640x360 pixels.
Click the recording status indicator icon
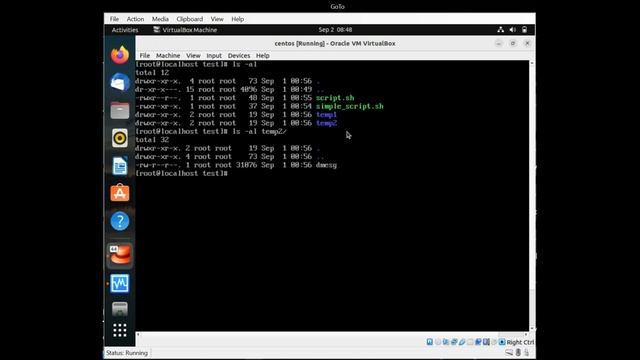click(x=486, y=342)
